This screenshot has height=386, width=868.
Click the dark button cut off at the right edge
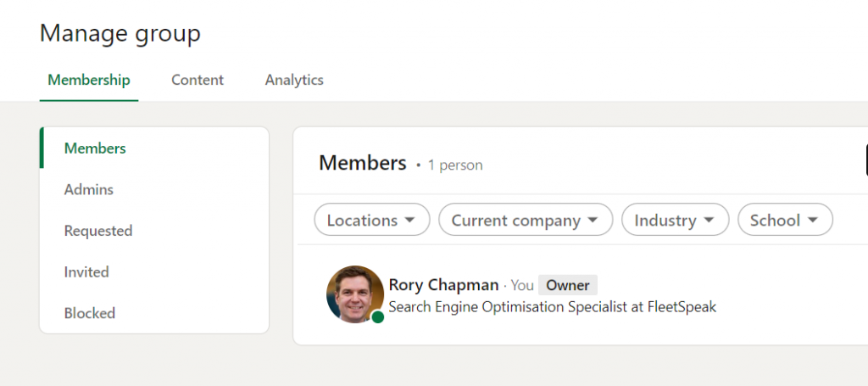[866, 160]
